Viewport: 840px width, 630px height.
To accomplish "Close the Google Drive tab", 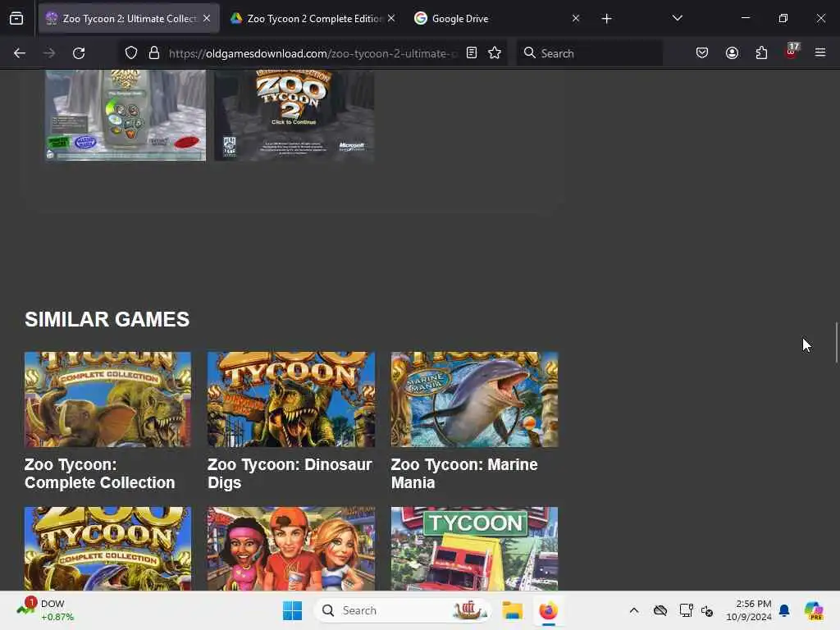I will click(x=576, y=18).
